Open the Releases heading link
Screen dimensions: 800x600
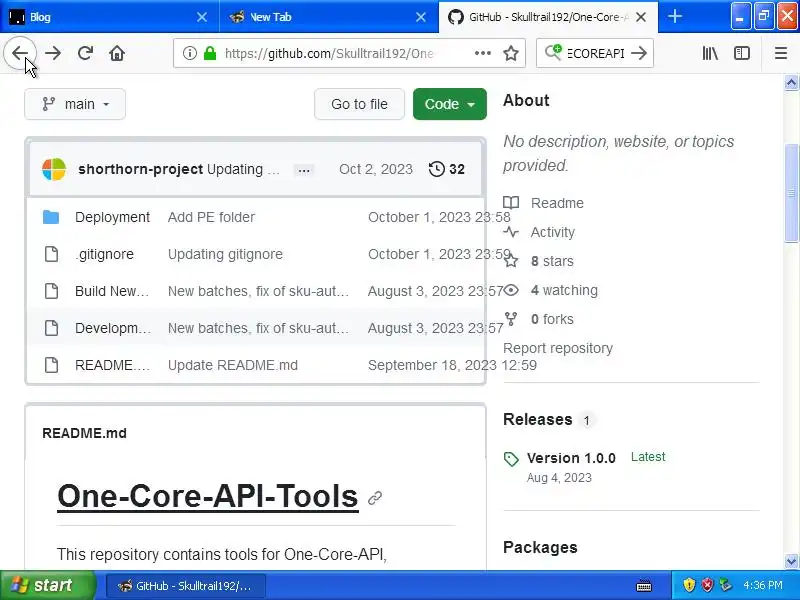pos(538,419)
